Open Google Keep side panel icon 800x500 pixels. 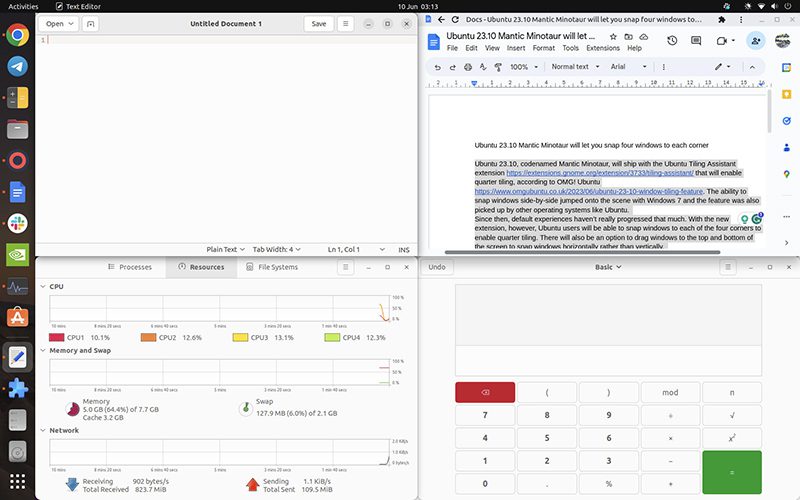point(786,94)
